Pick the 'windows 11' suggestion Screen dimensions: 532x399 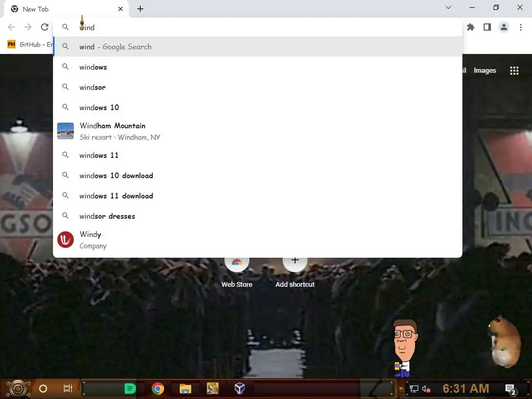(258, 155)
